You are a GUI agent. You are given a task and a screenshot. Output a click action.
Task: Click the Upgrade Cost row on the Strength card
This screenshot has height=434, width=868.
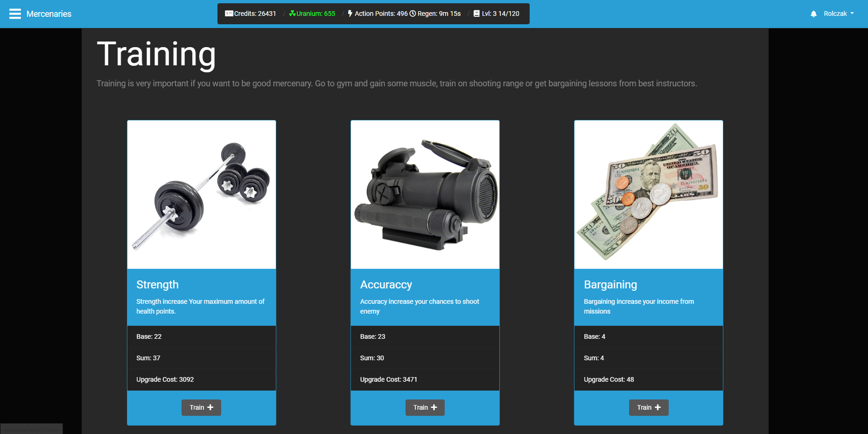pyautogui.click(x=201, y=379)
